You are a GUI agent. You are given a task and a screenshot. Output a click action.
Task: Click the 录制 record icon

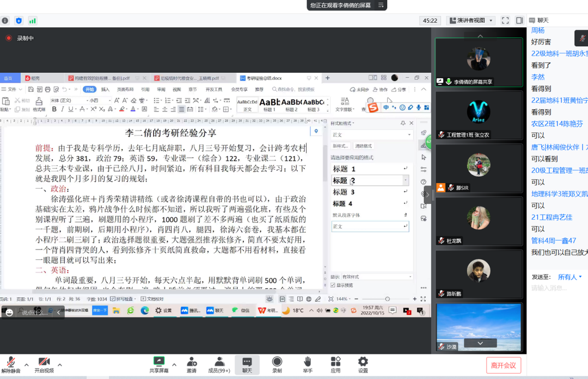277,362
